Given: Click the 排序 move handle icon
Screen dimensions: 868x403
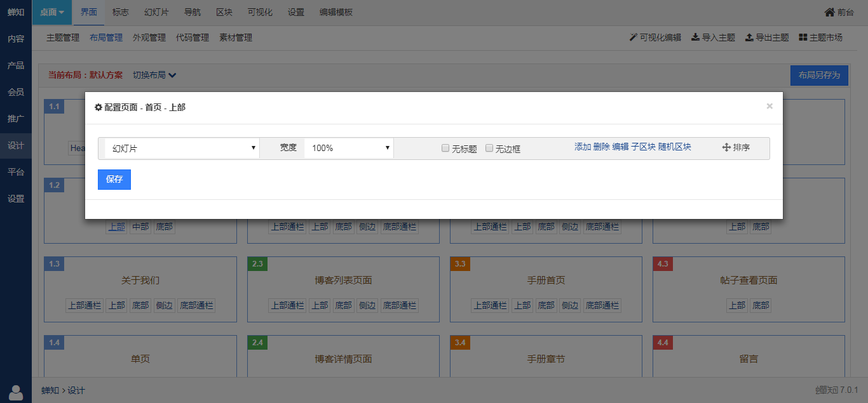Looking at the screenshot, I should (727, 147).
